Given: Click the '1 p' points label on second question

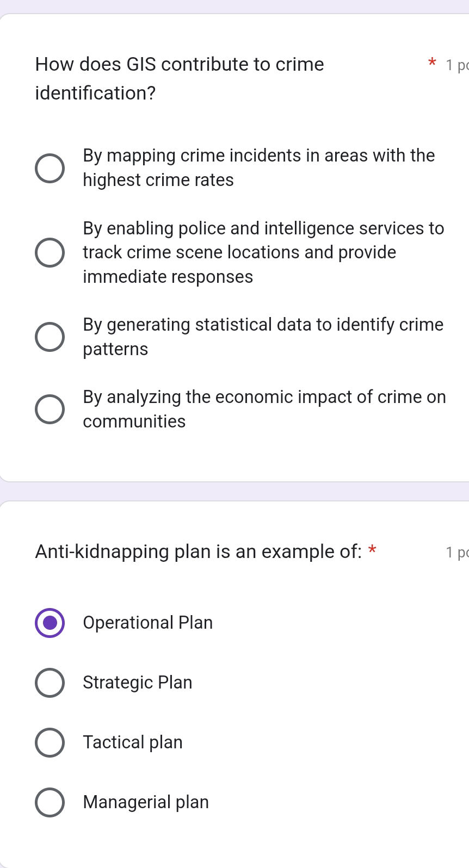Looking at the screenshot, I should [456, 553].
